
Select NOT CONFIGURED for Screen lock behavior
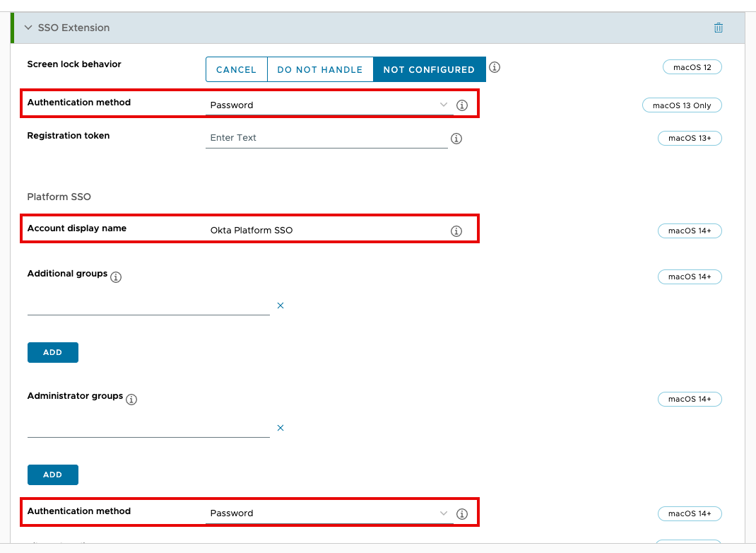click(x=429, y=69)
